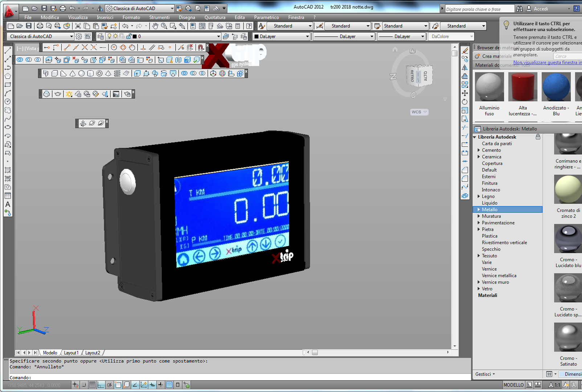Open the Visualizza menu
Image resolution: width=582 pixels, height=392 pixels.
(78, 17)
